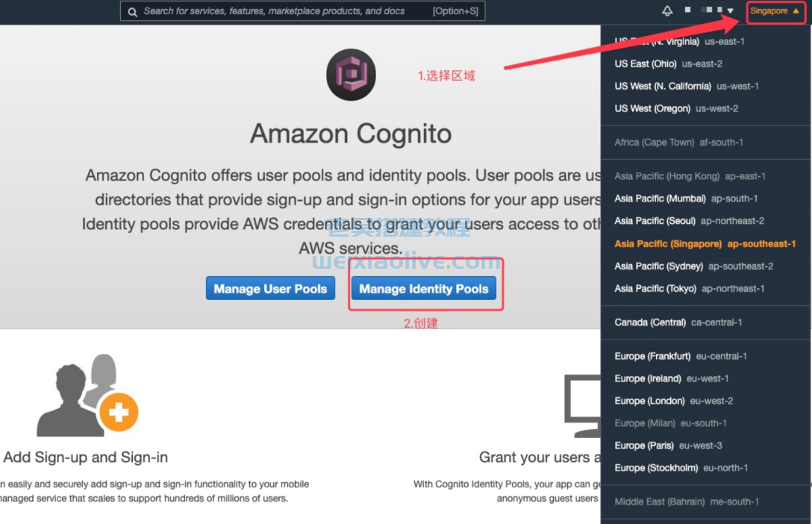Click the Grant your users heading

coord(540,458)
